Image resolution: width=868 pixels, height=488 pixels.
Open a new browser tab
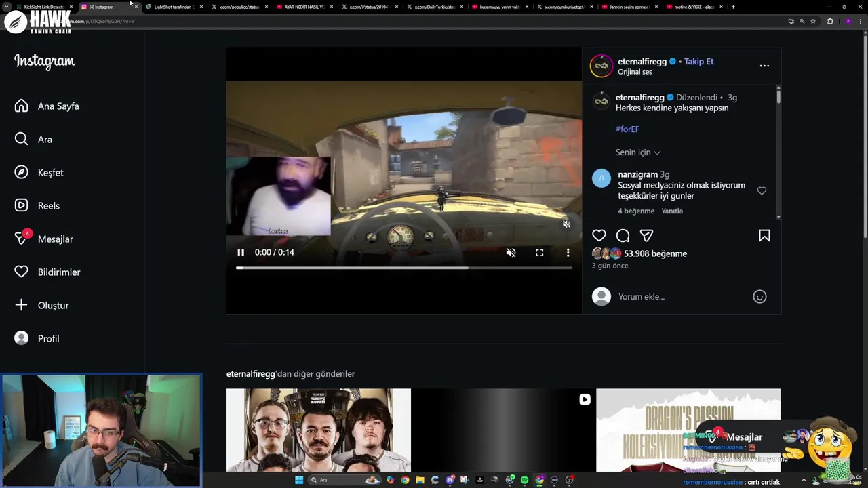click(x=733, y=7)
